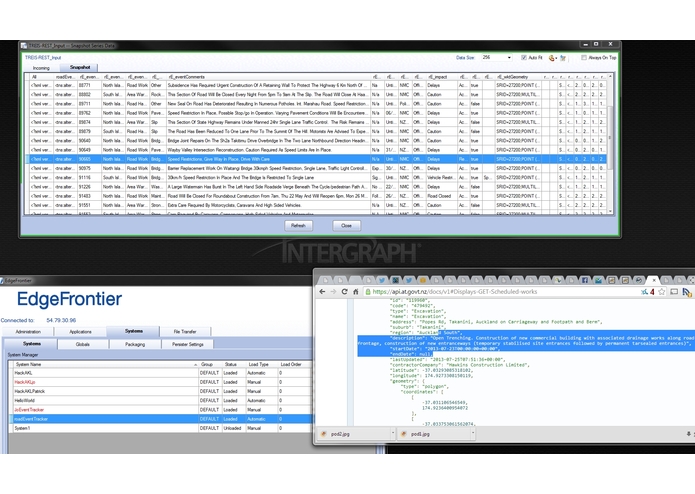Enable the Always On Top checkbox
This screenshot has width=695, height=494.
pyautogui.click(x=584, y=58)
